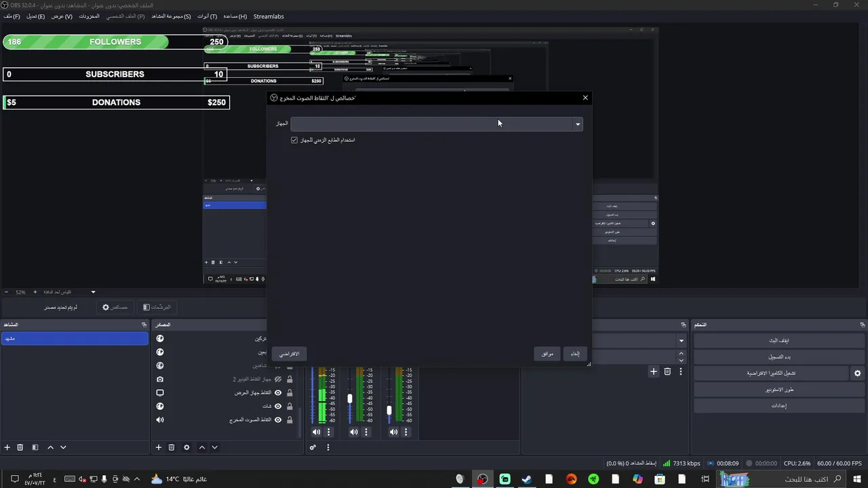
Task: Delete the selected scene using the Scenes trash icon
Action: click(20, 447)
